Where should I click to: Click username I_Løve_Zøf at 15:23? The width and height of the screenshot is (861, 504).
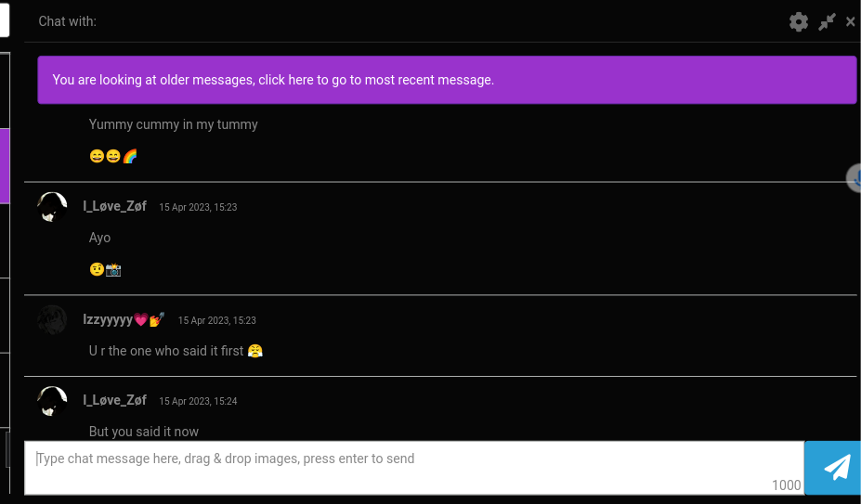115,206
